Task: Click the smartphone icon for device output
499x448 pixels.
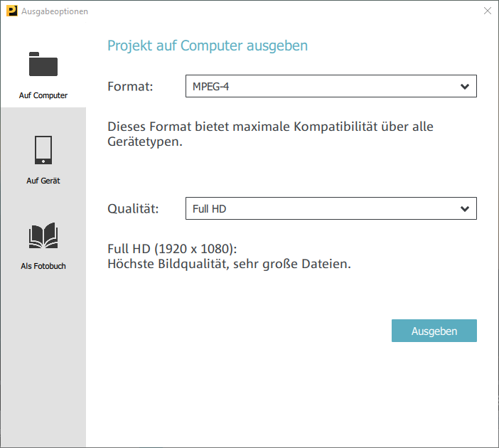Action: pos(43,150)
